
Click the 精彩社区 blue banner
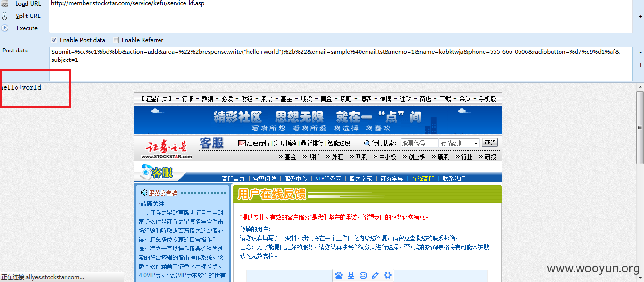(318, 120)
